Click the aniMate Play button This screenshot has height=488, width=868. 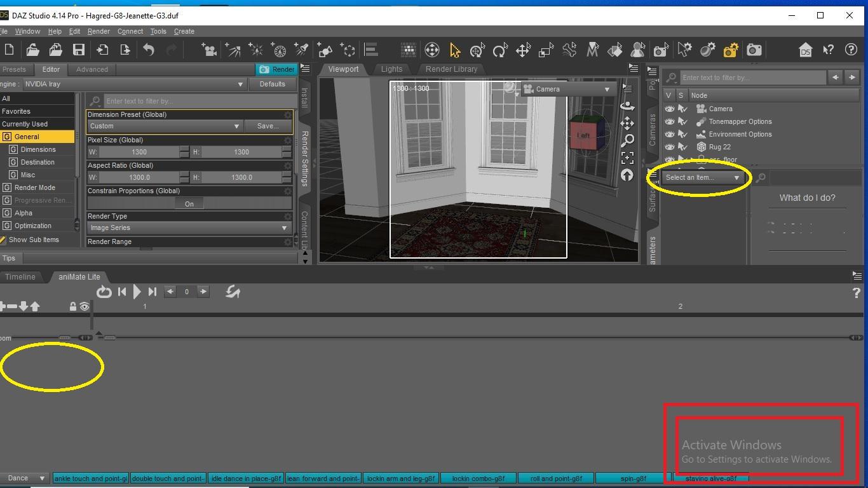tap(137, 292)
